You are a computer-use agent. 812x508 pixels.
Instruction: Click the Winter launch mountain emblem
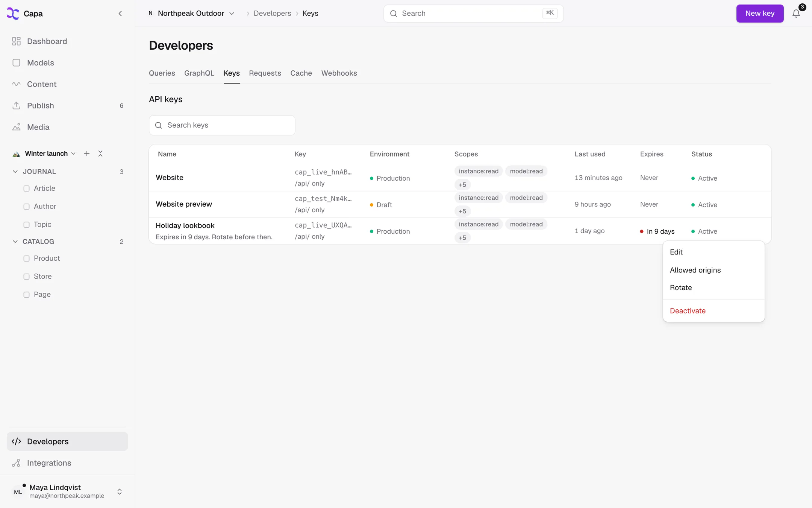[x=16, y=154]
